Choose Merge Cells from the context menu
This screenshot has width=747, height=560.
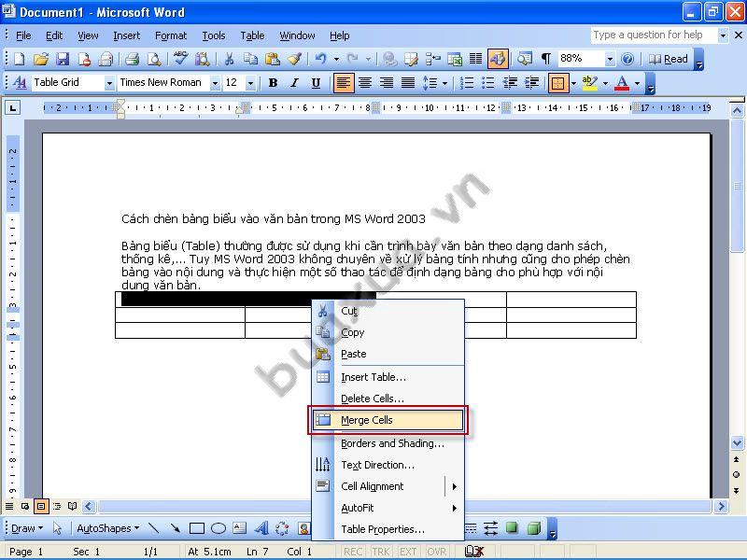coord(388,420)
